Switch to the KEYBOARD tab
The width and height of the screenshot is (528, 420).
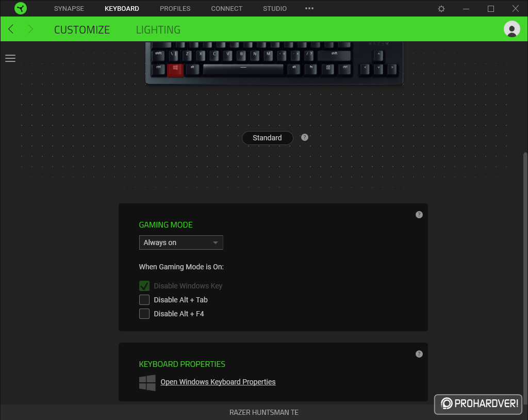tap(122, 8)
